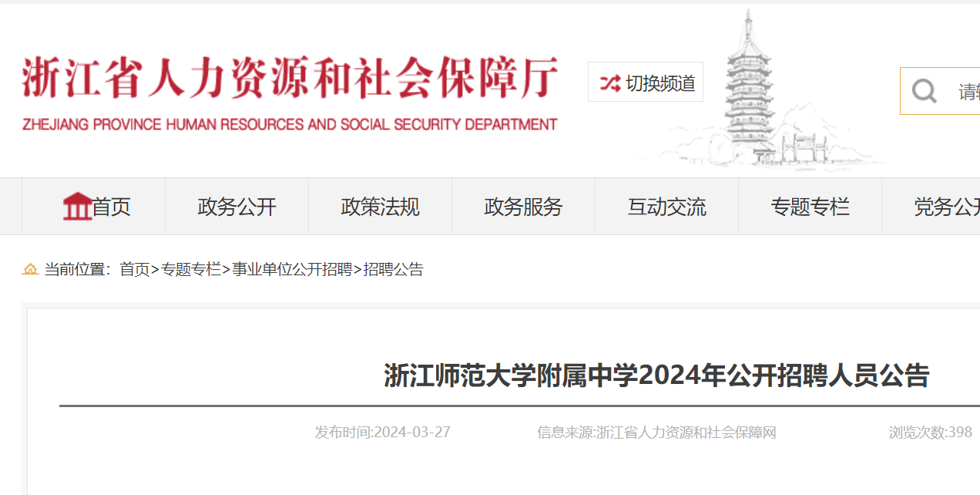
Task: Open the 切换频道 channel switcher
Action: point(646,82)
